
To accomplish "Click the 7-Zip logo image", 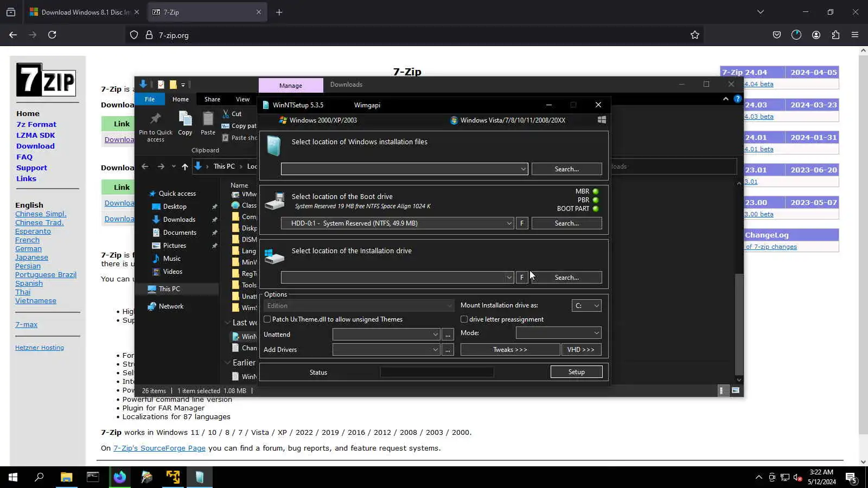I will coord(46,80).
